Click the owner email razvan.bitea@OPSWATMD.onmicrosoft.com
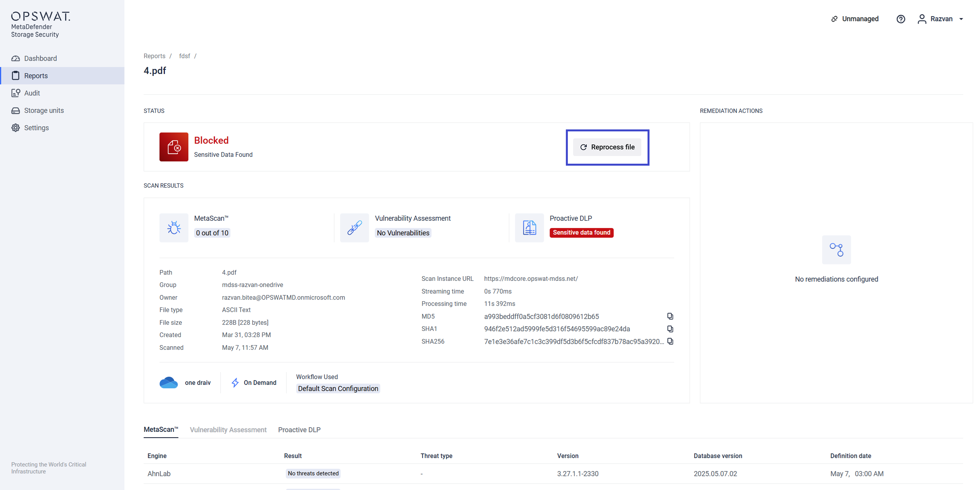Viewport: 980px width, 490px height. coord(284,297)
